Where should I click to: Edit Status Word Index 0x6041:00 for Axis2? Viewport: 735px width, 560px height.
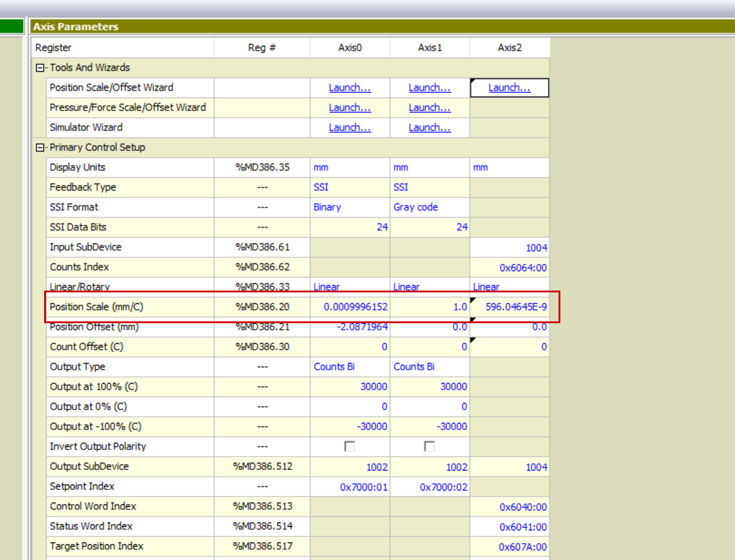coord(510,526)
